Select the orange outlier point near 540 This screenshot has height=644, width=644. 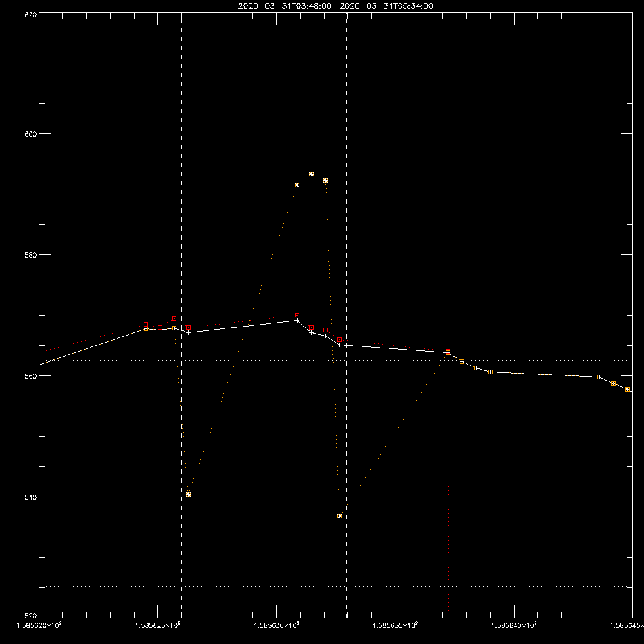189,495
